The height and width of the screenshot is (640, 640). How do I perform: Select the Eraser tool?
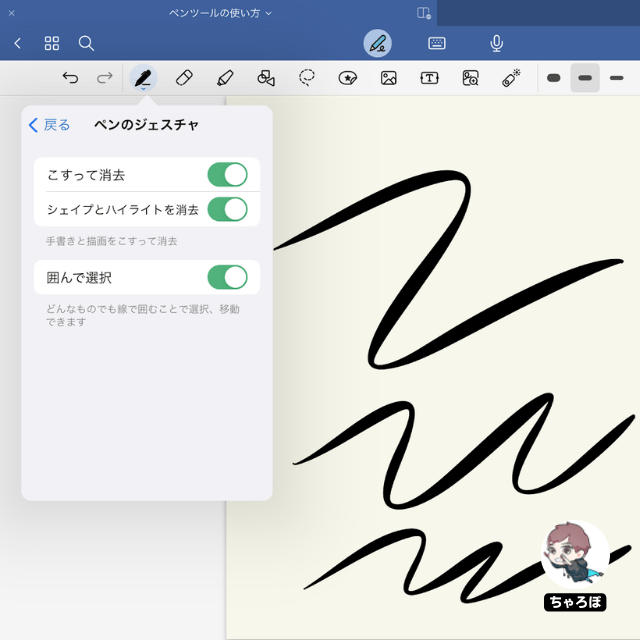(x=184, y=78)
